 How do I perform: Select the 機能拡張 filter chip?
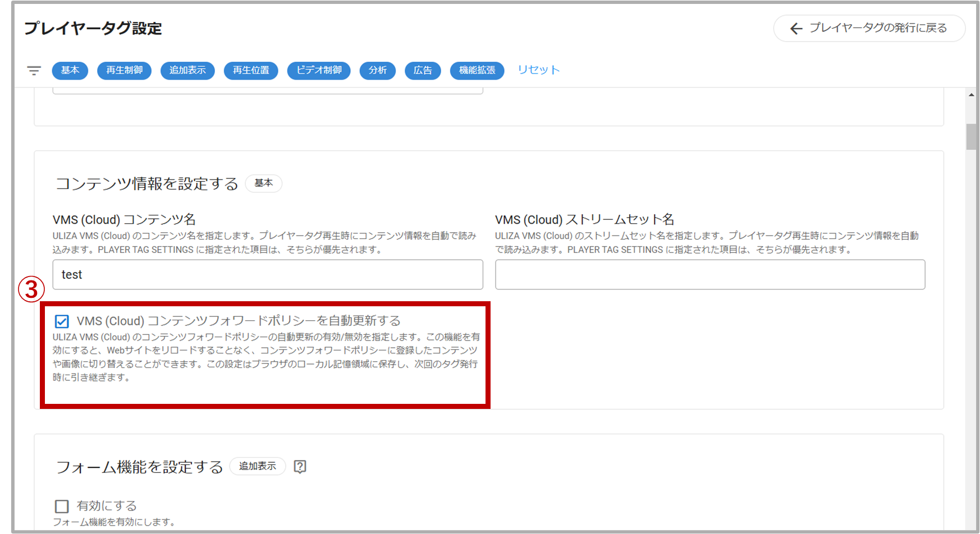point(477,70)
